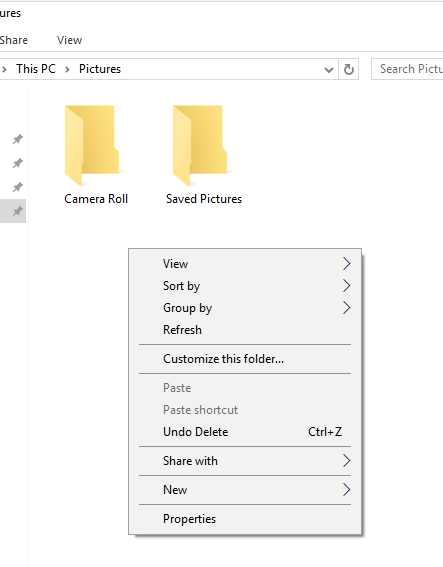Open the Share with submenu
Image resolution: width=443 pixels, height=567 pixels.
pos(245,461)
